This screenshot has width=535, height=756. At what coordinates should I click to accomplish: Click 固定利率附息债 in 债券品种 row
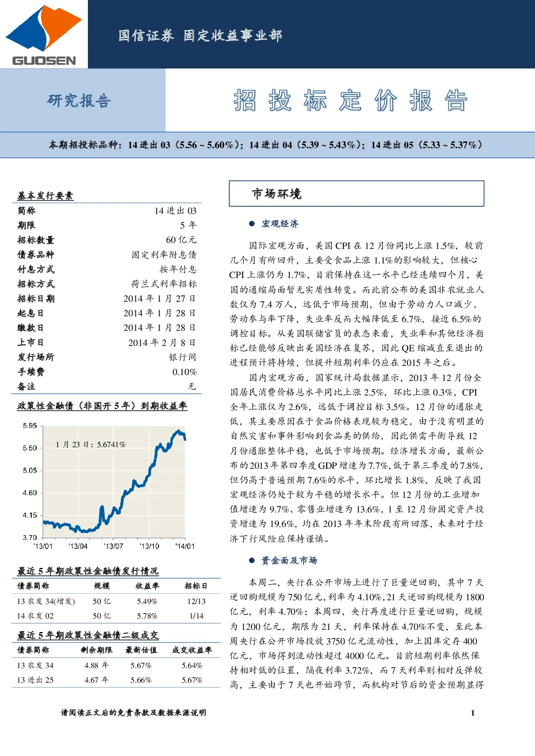pos(164,254)
